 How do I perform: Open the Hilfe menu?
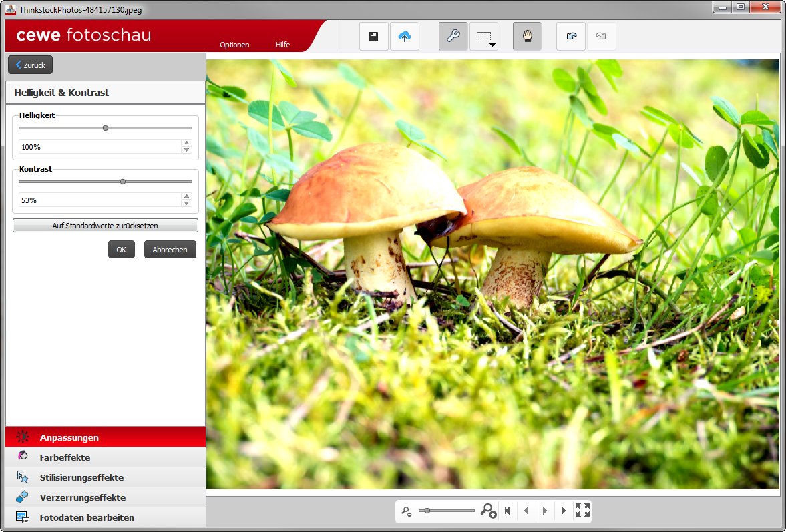click(x=282, y=45)
